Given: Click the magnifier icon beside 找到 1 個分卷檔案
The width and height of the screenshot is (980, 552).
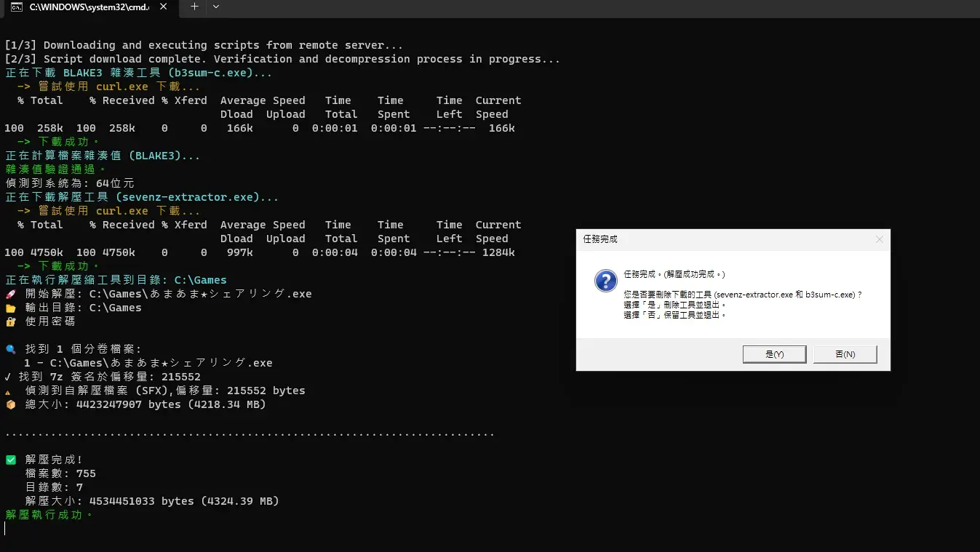Looking at the screenshot, I should point(10,349).
